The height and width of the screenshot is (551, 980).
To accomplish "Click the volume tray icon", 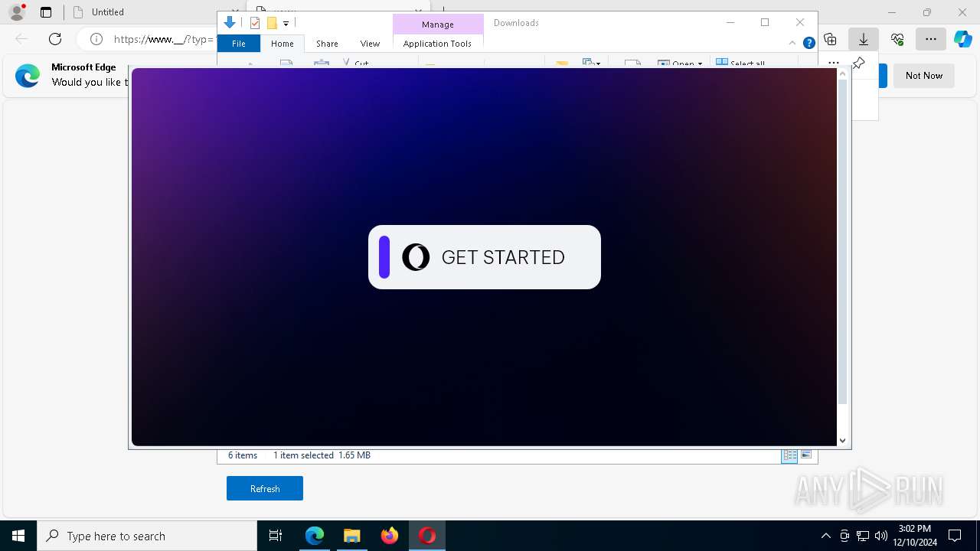I will click(x=880, y=536).
